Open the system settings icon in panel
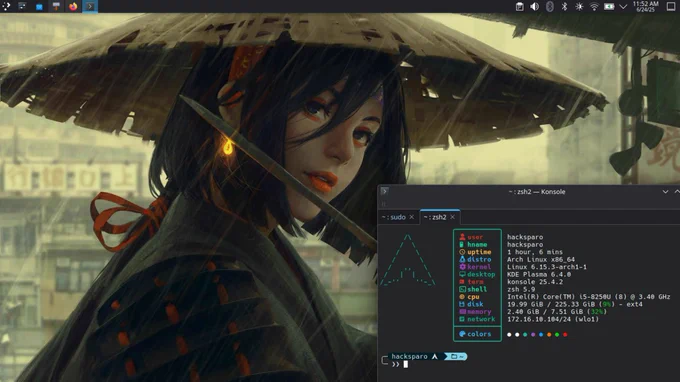 click(x=22, y=6)
